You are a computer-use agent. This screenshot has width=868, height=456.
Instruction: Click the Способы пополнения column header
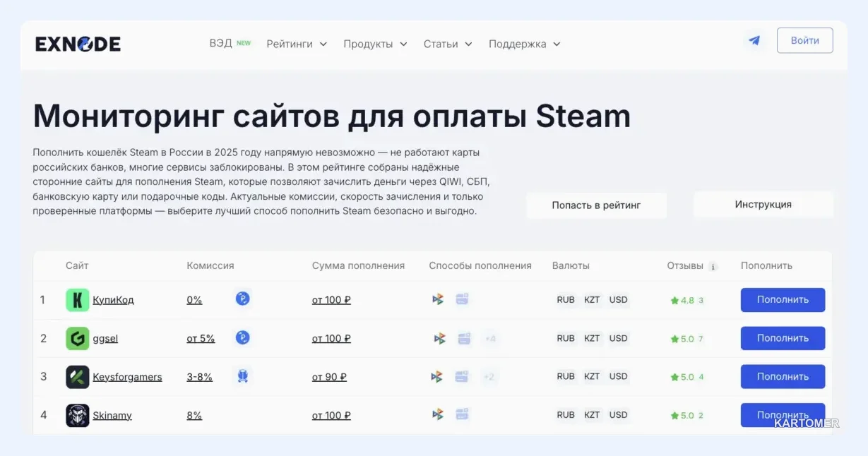tap(480, 266)
